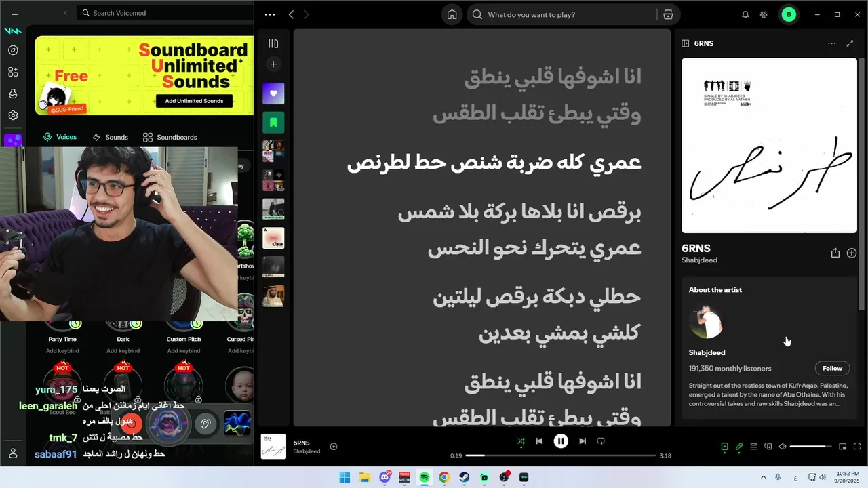Click the 6RNS album cover art
This screenshot has height=488, width=868.
[769, 145]
